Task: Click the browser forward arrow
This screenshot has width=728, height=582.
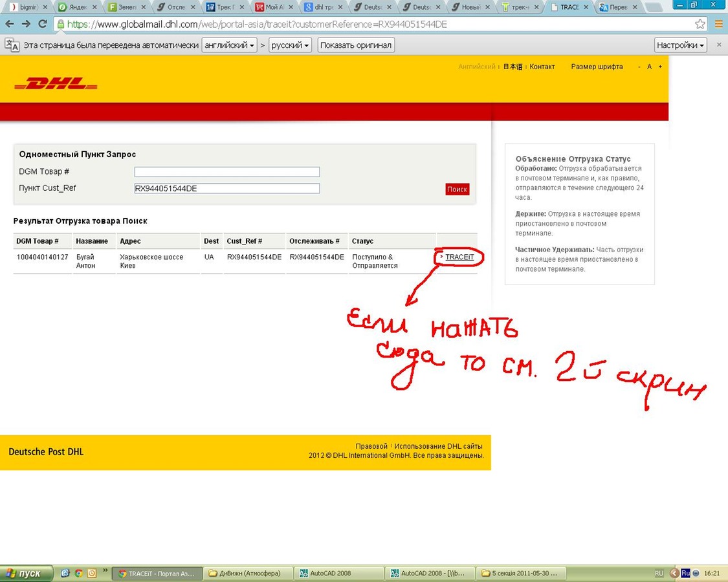Action: click(x=26, y=24)
